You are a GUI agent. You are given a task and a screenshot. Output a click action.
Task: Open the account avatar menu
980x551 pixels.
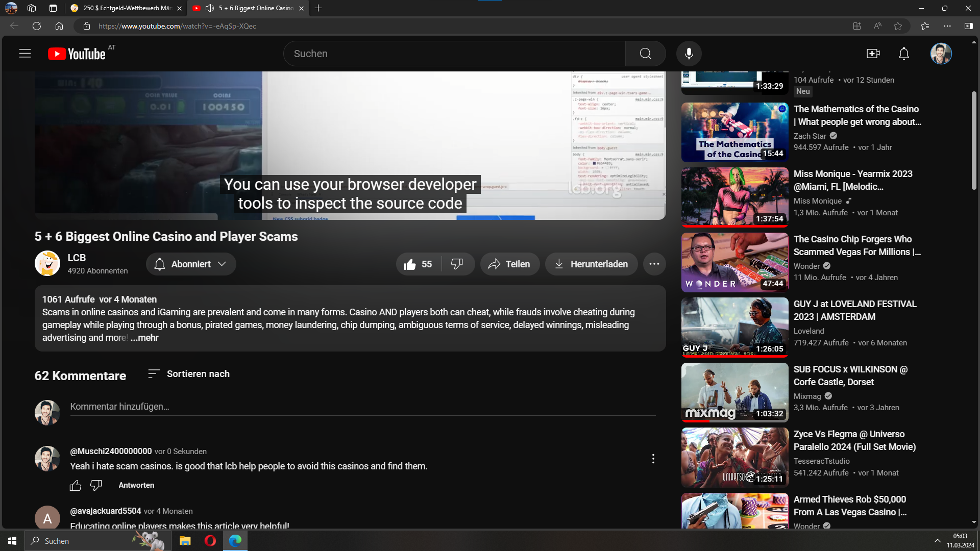point(941,54)
